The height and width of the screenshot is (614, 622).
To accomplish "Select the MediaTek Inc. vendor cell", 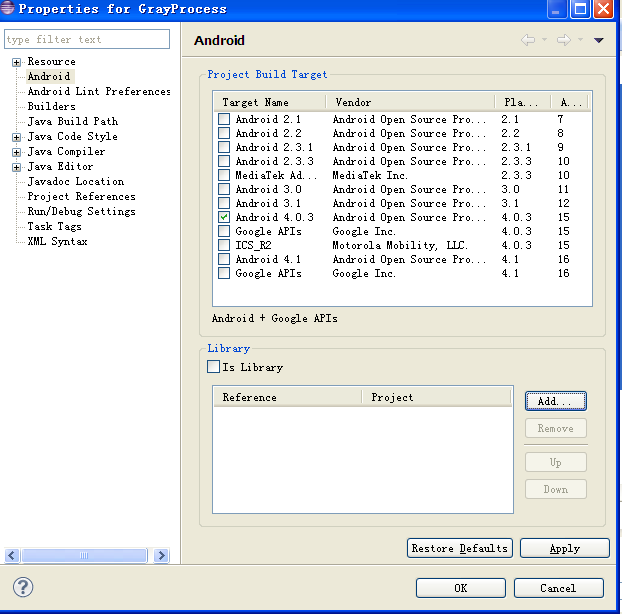I will (x=370, y=175).
